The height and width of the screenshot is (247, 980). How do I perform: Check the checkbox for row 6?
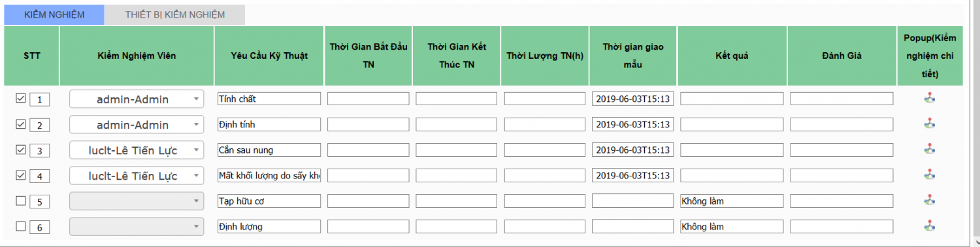click(20, 226)
